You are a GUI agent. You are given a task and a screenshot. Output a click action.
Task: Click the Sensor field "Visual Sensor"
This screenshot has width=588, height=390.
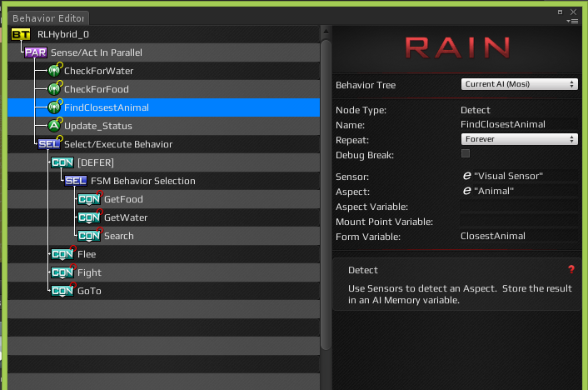pos(519,176)
